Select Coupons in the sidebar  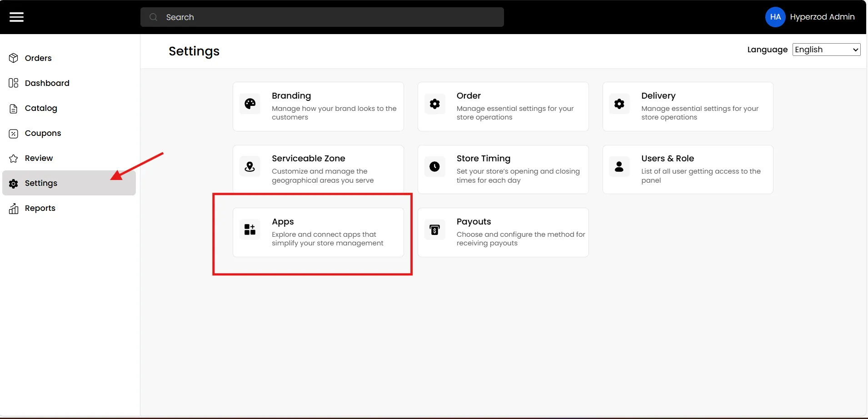click(69, 133)
